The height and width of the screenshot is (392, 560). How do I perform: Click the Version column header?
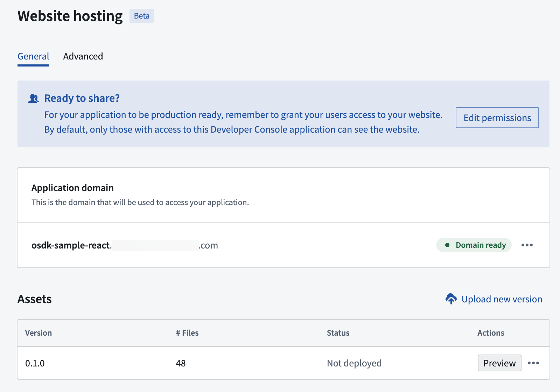click(x=38, y=333)
